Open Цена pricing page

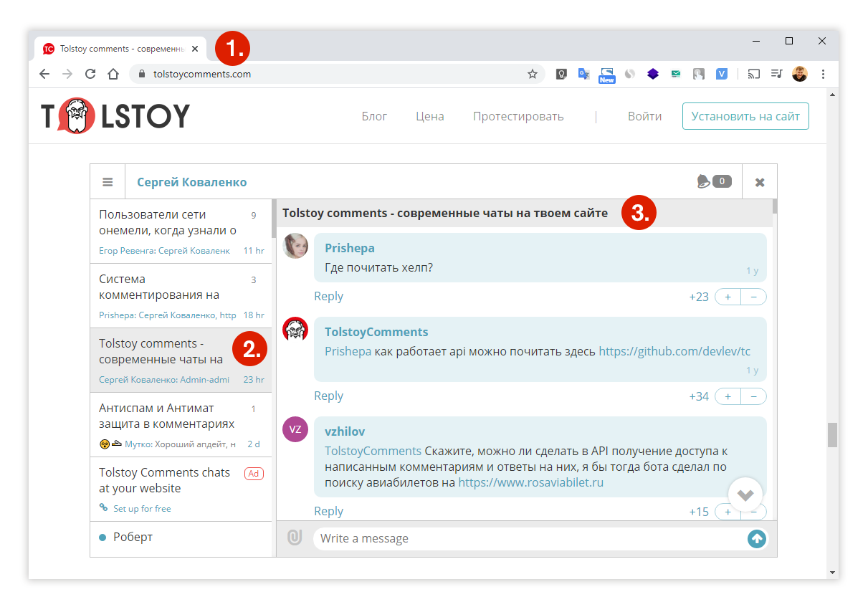430,116
